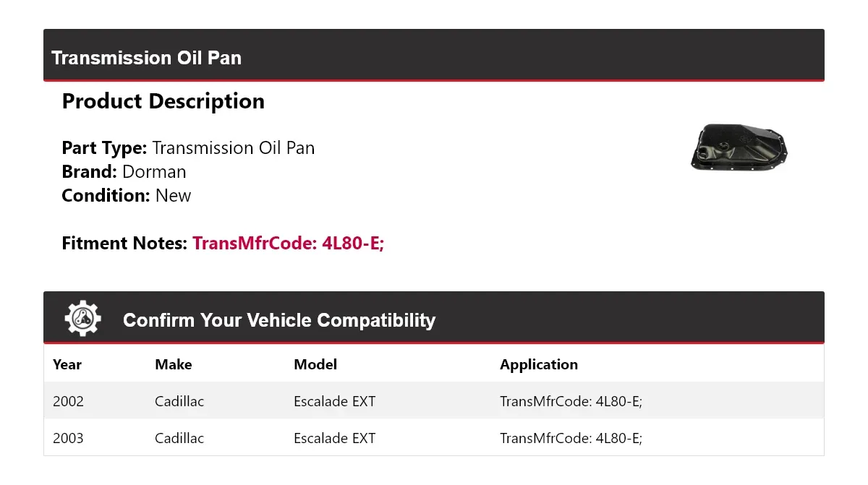Click the red TransMfrCode: 4L80-E; fitment note
This screenshot has height=485, width=868.
[288, 243]
